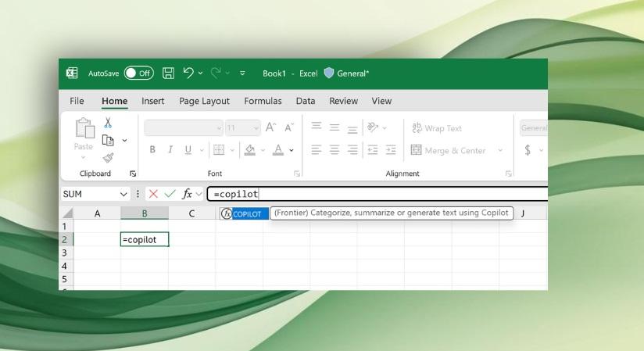Viewport: 644px width, 351px height.
Task: Open the Undo history dropdown arrow
Action: 200,73
